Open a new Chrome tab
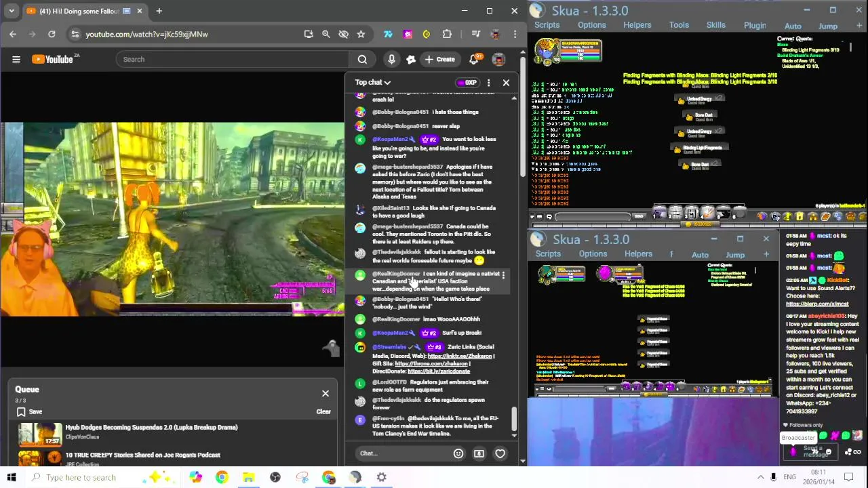868x488 pixels. [x=159, y=11]
